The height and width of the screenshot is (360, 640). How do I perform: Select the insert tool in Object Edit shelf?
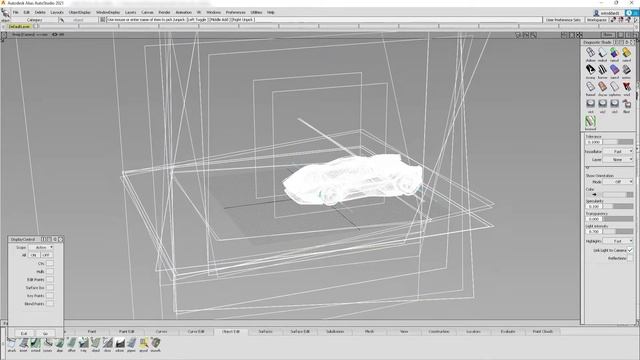coord(24,343)
